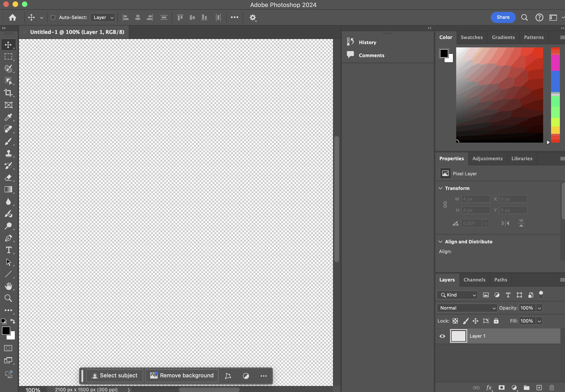
Task: Click the foreground color swatch in toolbar
Action: (6, 331)
